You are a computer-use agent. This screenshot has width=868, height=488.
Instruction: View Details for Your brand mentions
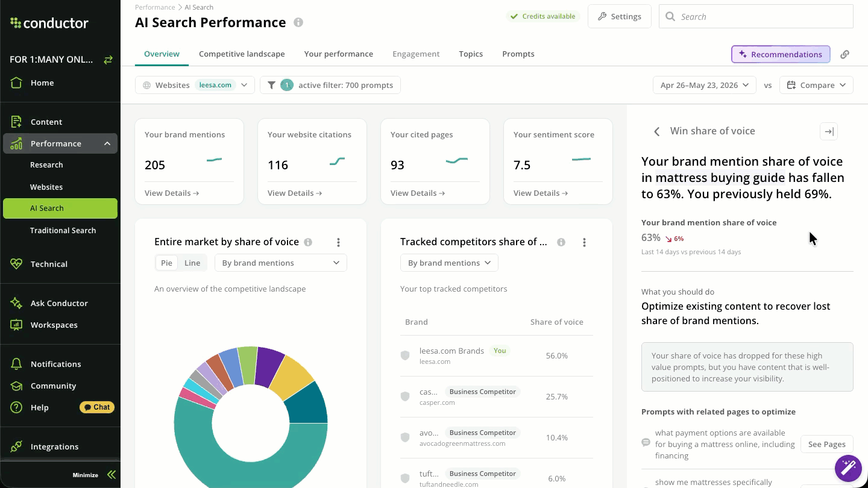pyautogui.click(x=172, y=193)
